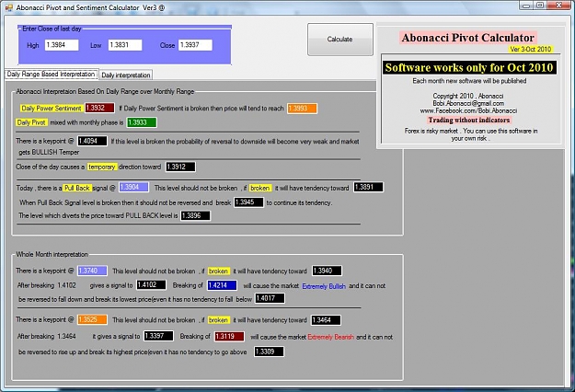Click the www.Facebook.com/Bobi.Abonacci address

pyautogui.click(x=468, y=110)
